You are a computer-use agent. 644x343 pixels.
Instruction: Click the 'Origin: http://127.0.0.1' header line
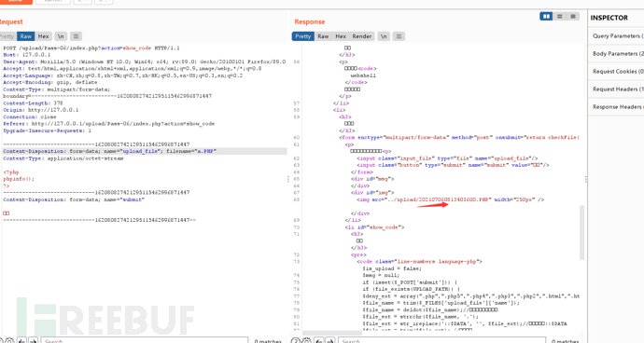[41, 110]
